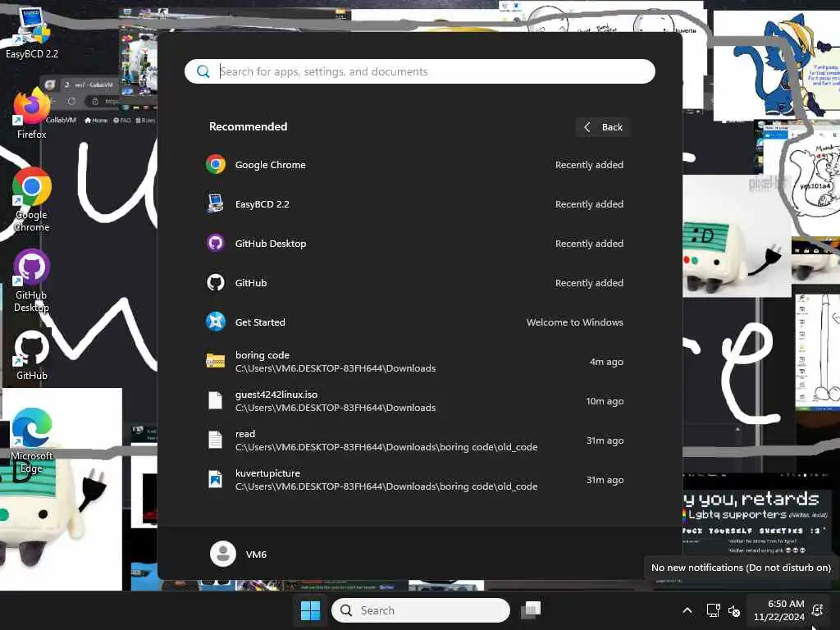This screenshot has width=840, height=630.
Task: Click the GitHub Desktop icon in Recommended
Action: pyautogui.click(x=216, y=243)
